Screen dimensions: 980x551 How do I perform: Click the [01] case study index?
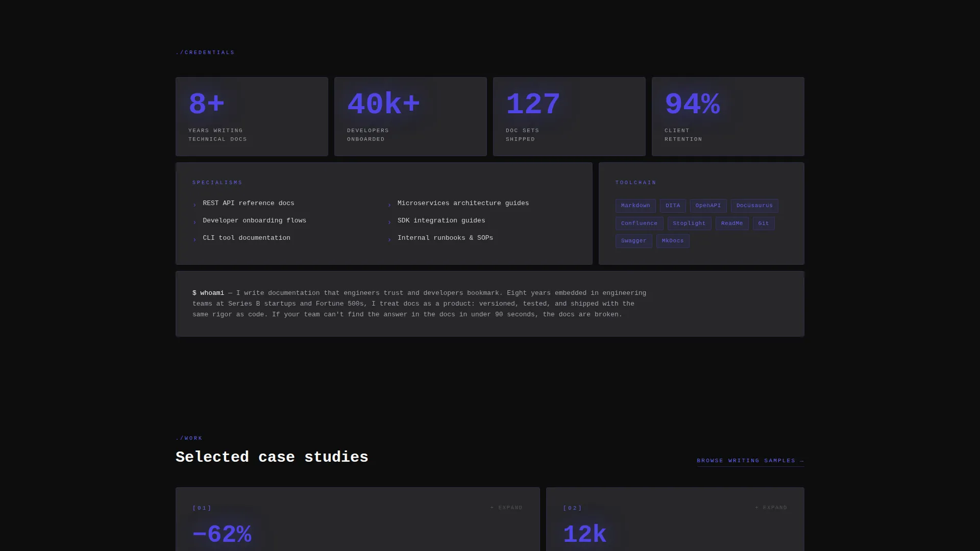[202, 508]
